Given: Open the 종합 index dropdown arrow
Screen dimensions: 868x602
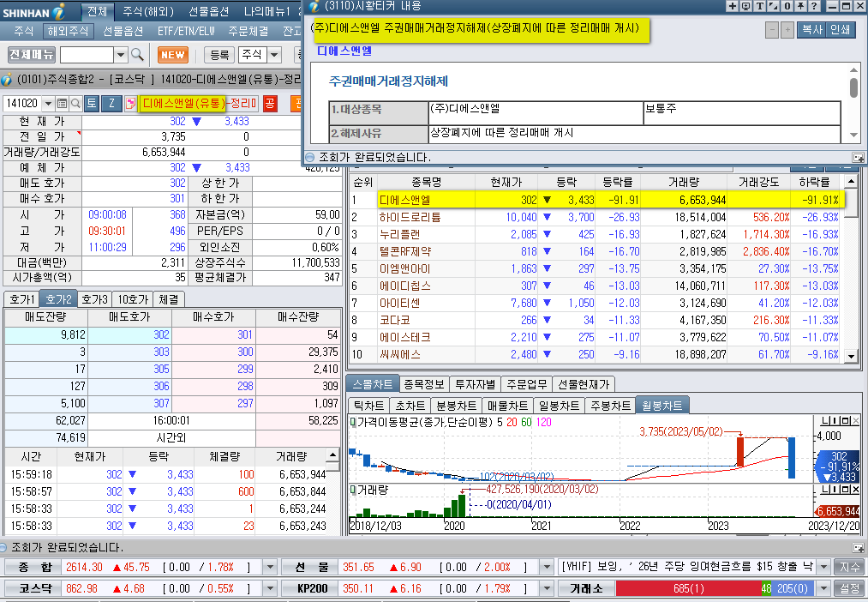Looking at the screenshot, I should [x=270, y=567].
